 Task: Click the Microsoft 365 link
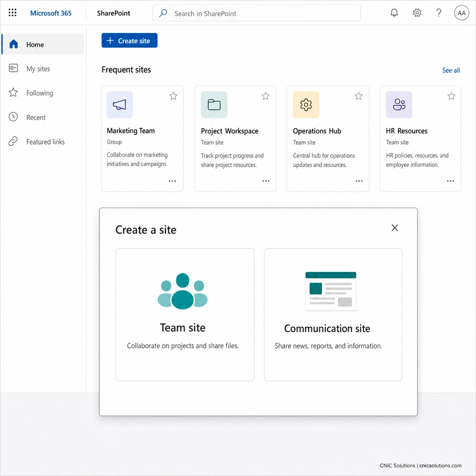(51, 13)
